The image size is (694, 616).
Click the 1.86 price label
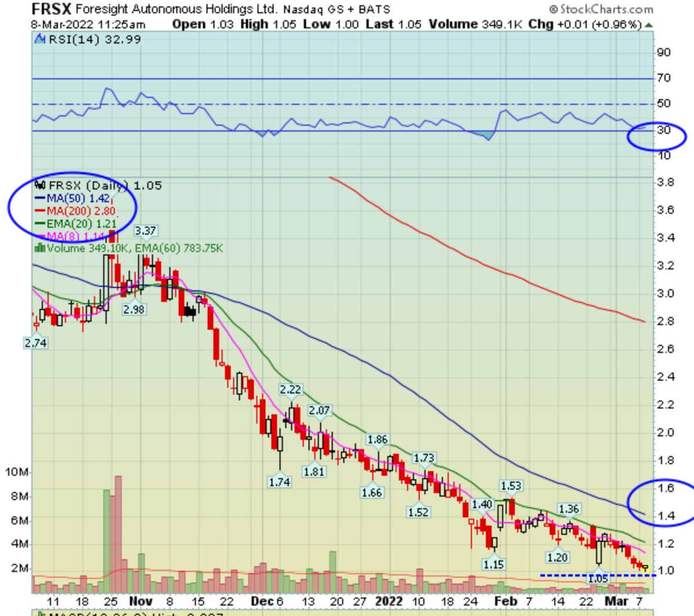pyautogui.click(x=377, y=439)
